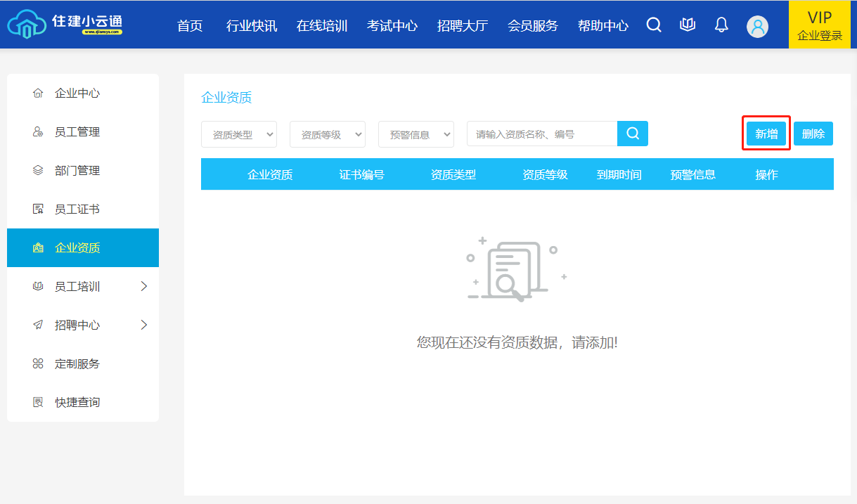Open the 预警信息 filter dropdown
Viewport: 857px width, 504px height.
(x=416, y=134)
